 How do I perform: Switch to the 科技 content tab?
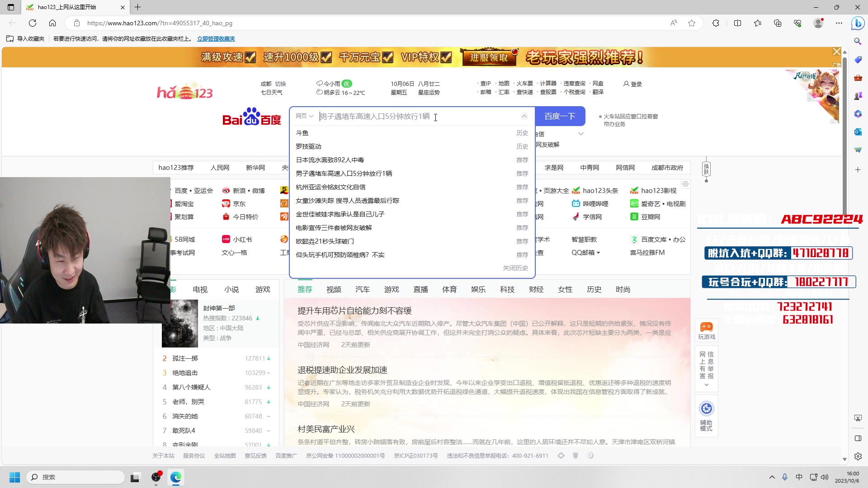pos(507,290)
